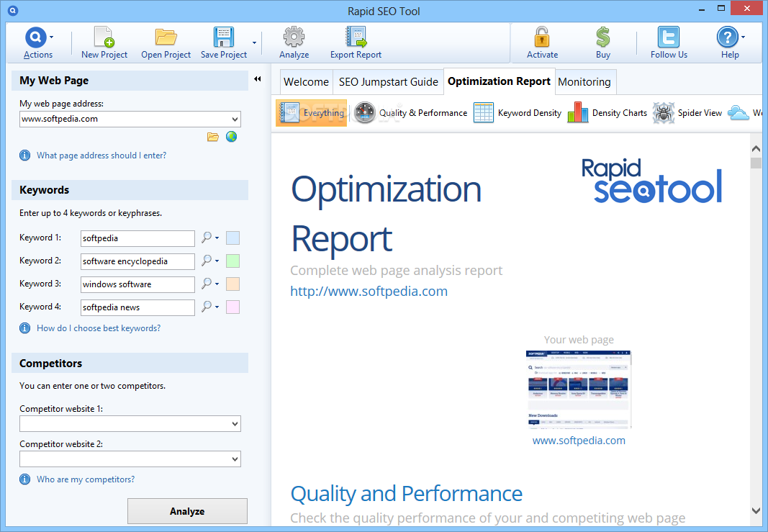This screenshot has height=532, width=768.
Task: Click the globe icon under web page address
Action: pos(231,137)
